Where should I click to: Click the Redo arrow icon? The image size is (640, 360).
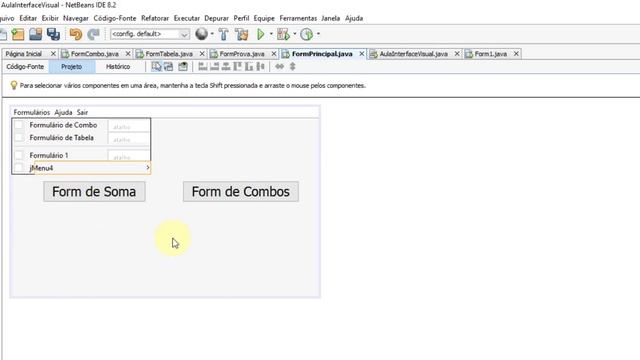(93, 34)
